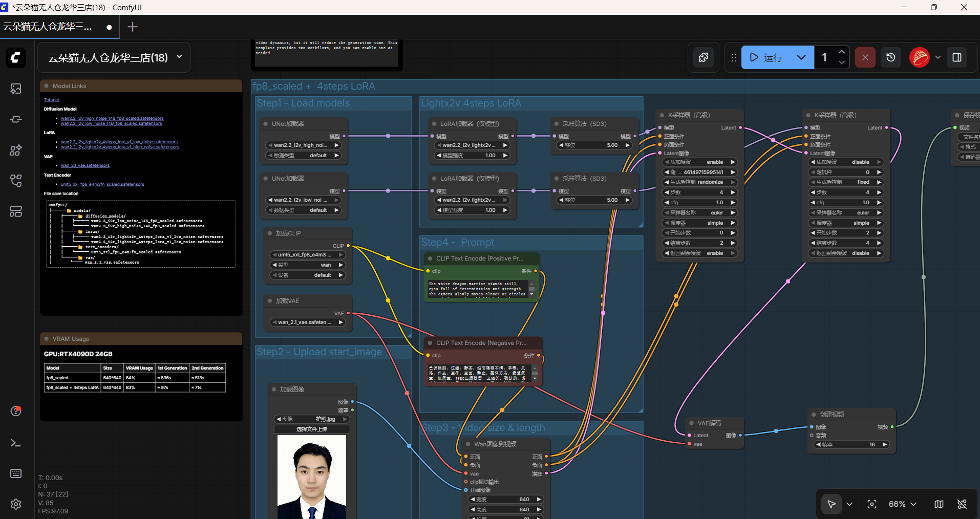The height and width of the screenshot is (519, 980).
Task: Adjust 移位 5.00 on first 采样算法 node
Action: [594, 145]
